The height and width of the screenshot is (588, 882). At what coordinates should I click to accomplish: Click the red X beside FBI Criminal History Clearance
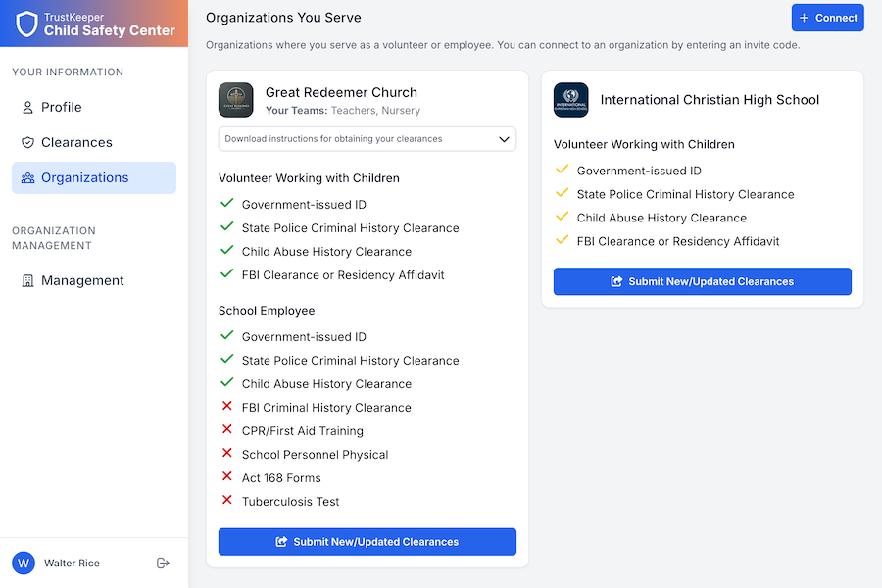227,407
